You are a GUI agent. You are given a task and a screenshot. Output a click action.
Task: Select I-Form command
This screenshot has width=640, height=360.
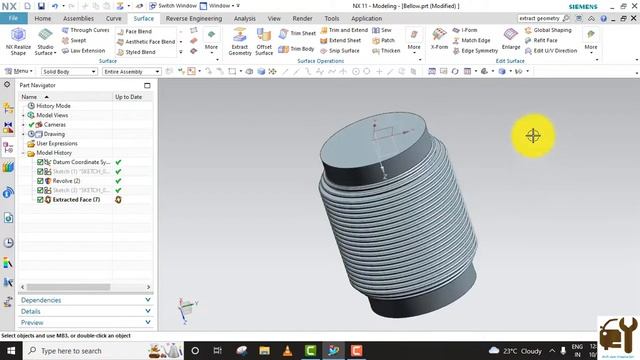[x=464, y=30]
